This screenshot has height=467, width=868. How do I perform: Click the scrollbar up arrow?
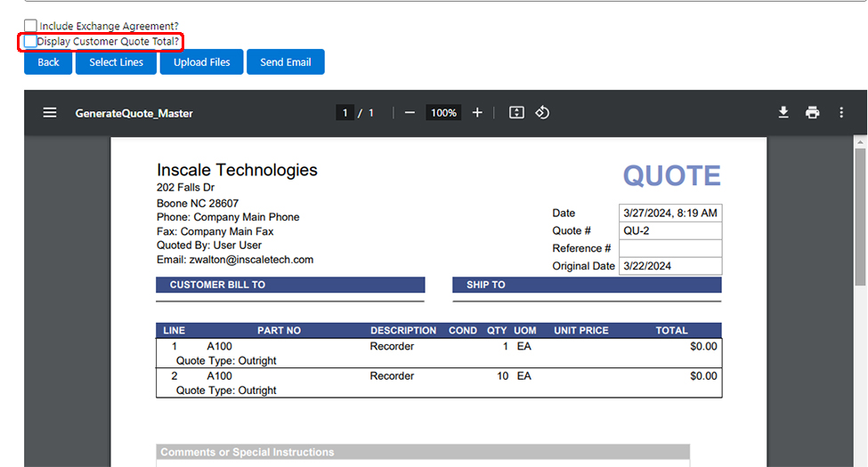[x=860, y=142]
